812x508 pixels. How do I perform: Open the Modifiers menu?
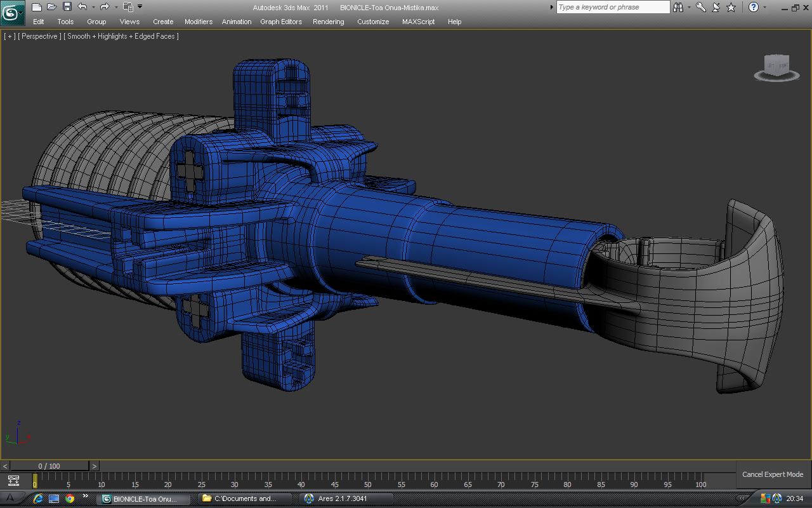(x=198, y=22)
